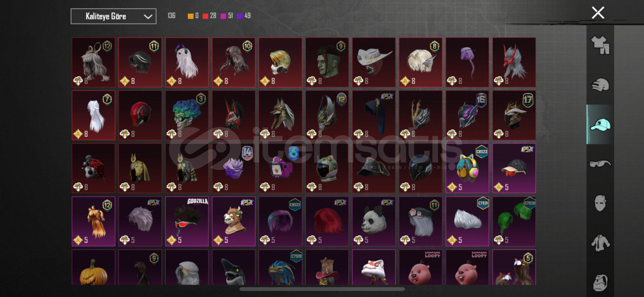Close the inventory with the X icon
This screenshot has height=297, width=644.
598,13
